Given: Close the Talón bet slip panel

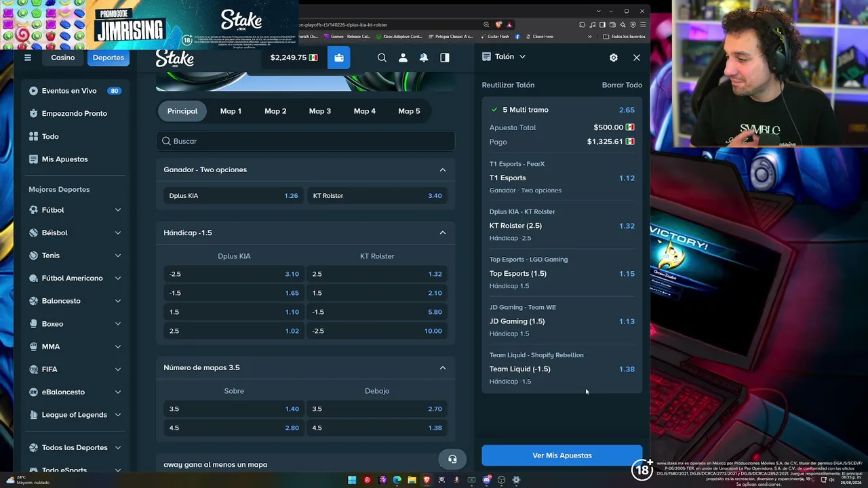Looking at the screenshot, I should [x=637, y=58].
